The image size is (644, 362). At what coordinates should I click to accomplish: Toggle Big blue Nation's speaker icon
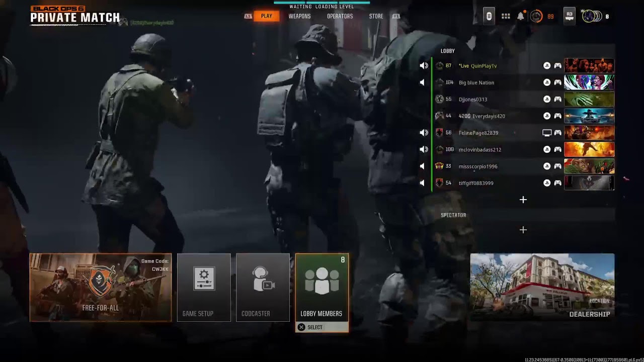(422, 82)
